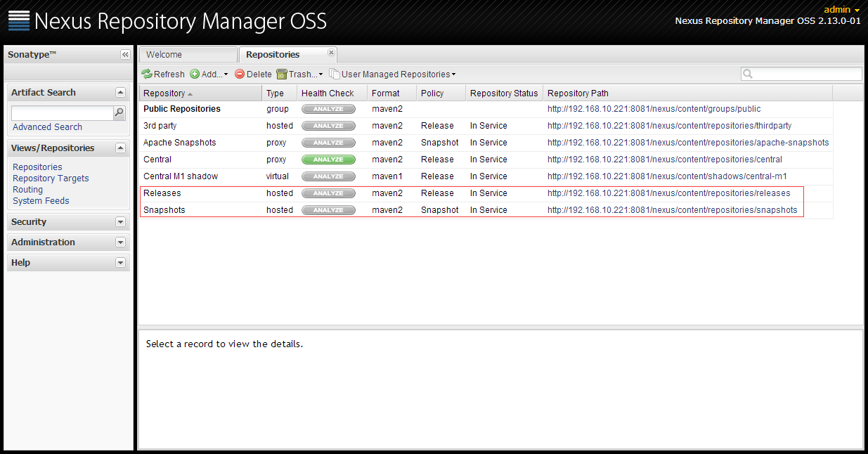Open the apache-snapshots repository URL
This screenshot has height=454, width=868.
click(x=688, y=143)
